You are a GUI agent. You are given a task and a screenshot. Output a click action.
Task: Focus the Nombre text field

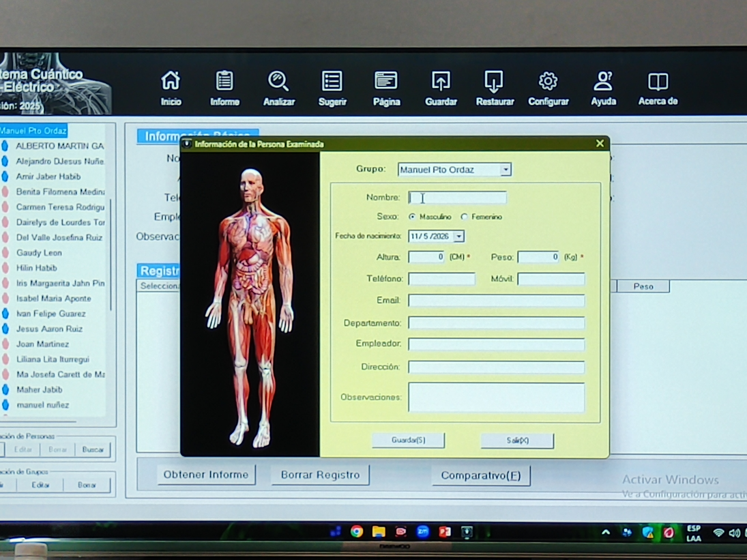(x=457, y=198)
